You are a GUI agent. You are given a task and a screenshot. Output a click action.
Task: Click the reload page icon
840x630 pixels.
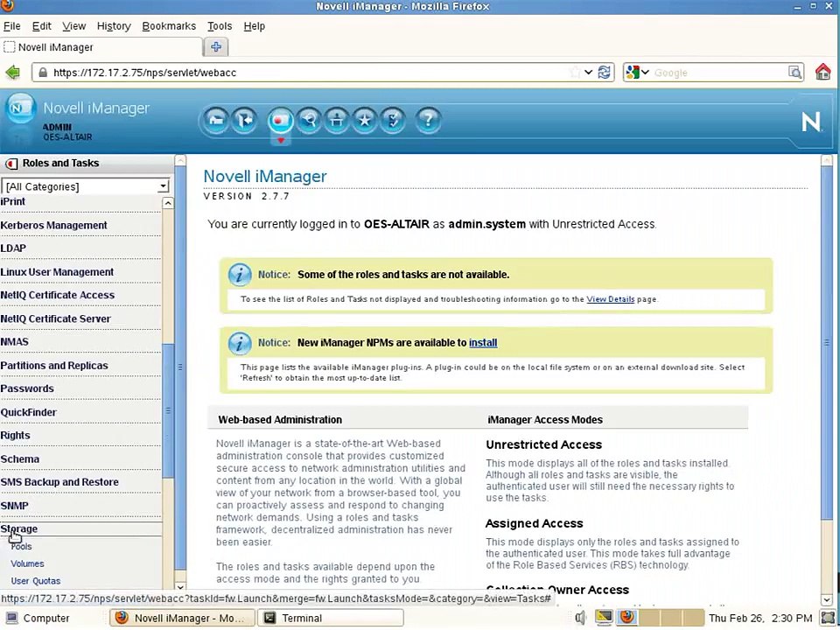[x=605, y=73]
